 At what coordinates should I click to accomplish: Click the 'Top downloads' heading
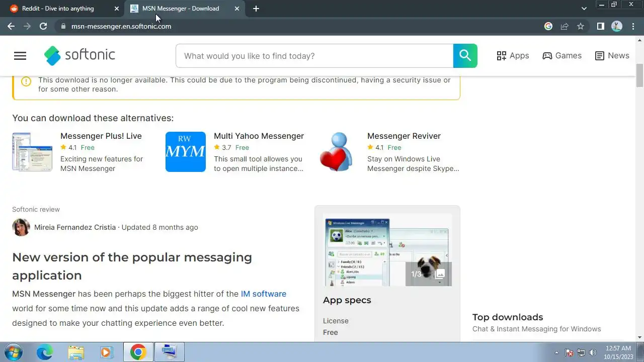pos(508,317)
